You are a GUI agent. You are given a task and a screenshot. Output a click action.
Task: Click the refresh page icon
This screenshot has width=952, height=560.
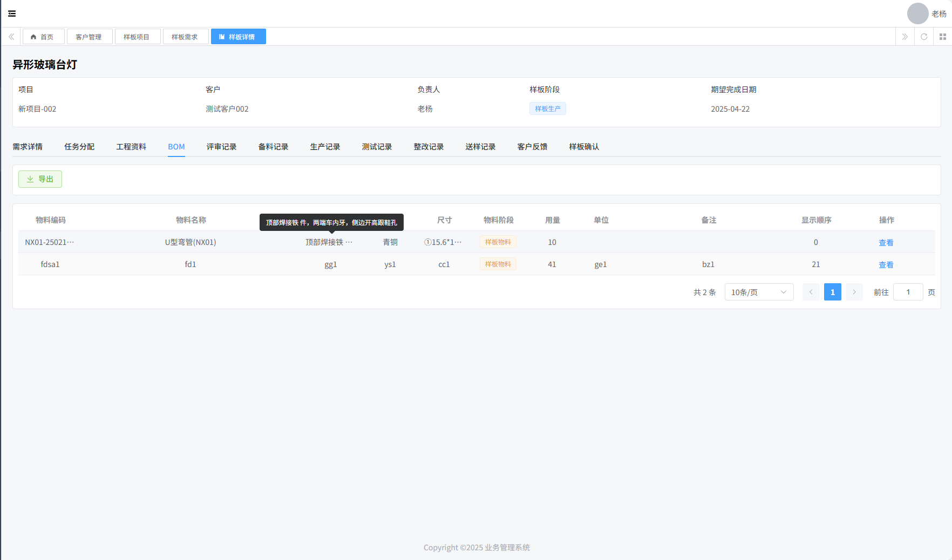coord(924,37)
